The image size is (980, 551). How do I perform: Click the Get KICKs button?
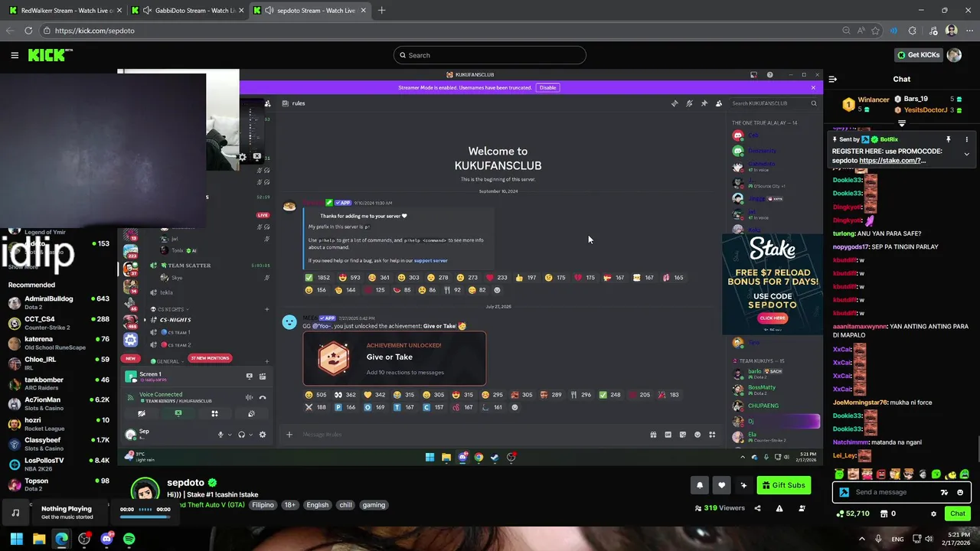(x=918, y=55)
